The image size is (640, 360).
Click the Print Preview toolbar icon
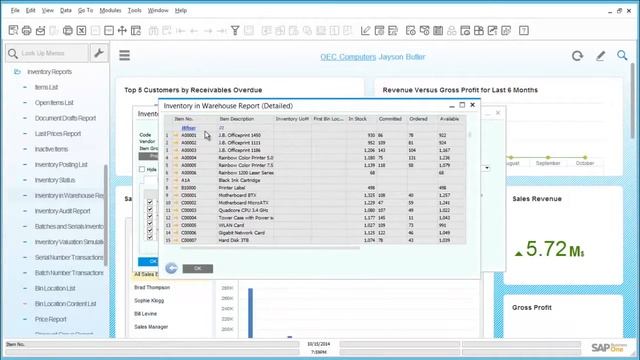tap(13, 30)
